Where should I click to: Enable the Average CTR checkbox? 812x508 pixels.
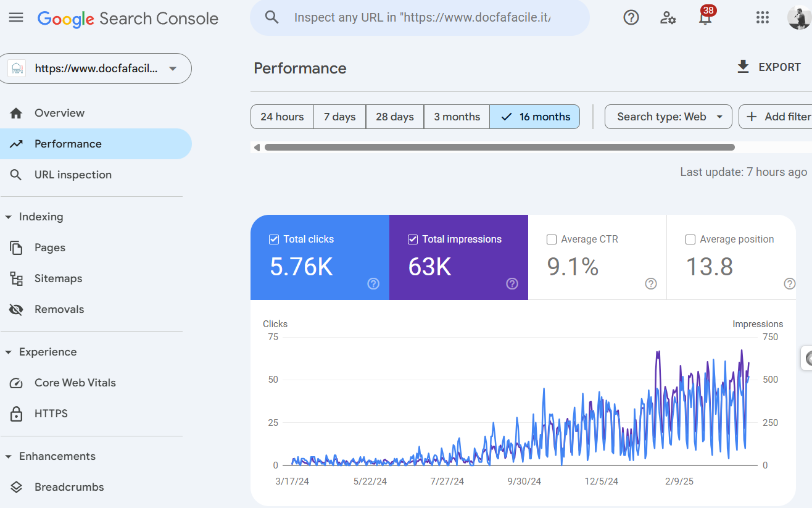552,239
